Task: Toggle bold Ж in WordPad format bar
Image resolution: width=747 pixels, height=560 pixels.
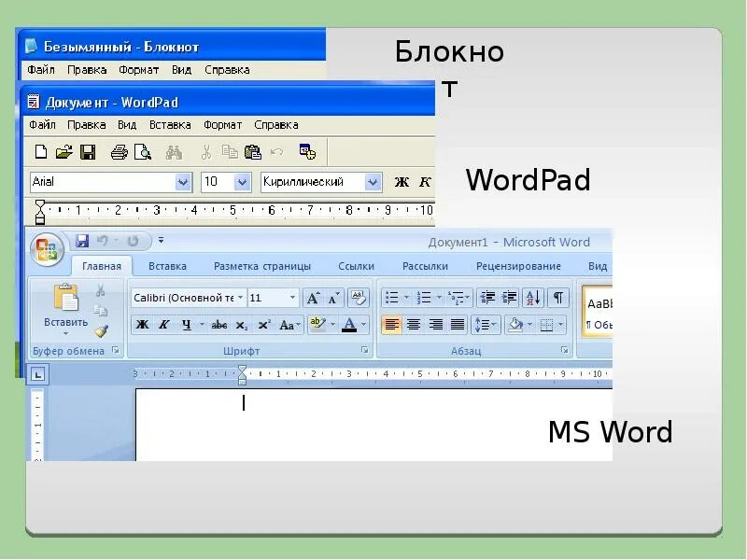Action: click(x=402, y=182)
